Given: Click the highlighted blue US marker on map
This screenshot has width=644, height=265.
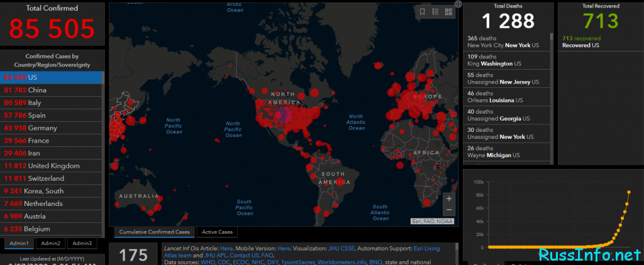Looking at the screenshot, I should pyautogui.click(x=283, y=114).
